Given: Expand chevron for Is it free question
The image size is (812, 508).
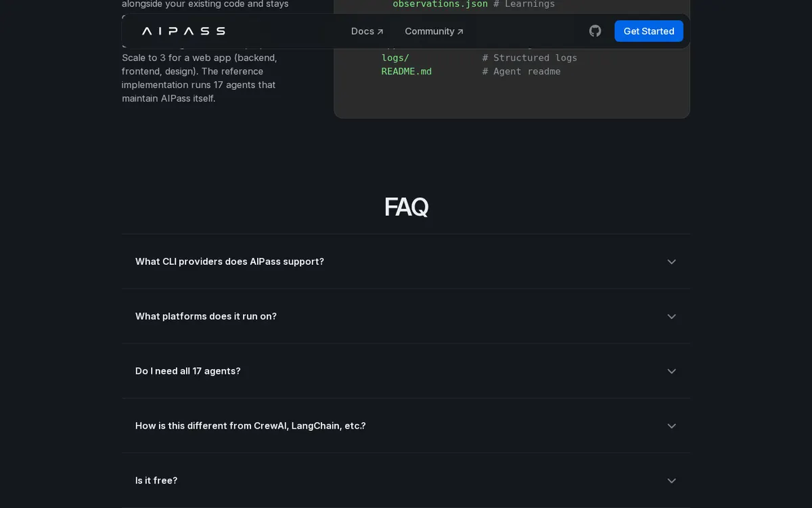Looking at the screenshot, I should tap(671, 481).
